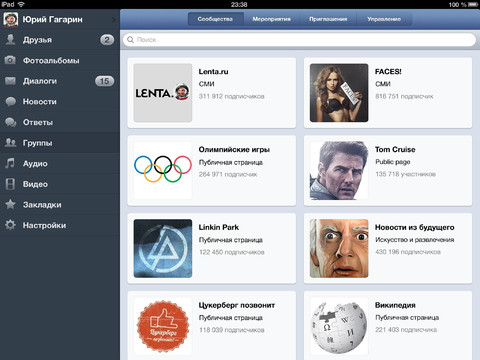Open the Tom Cruise public page
The width and height of the screenshot is (480, 360).
pos(388,171)
